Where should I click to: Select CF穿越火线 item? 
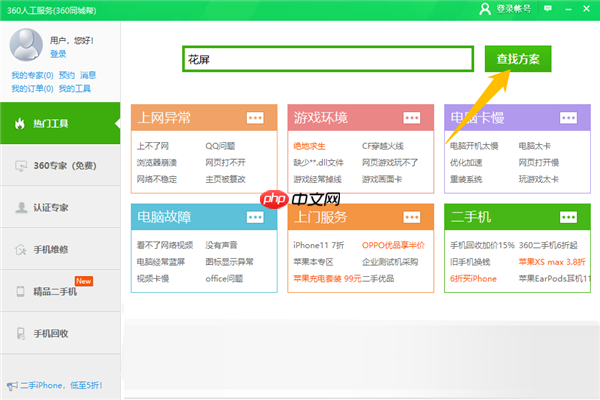383,146
